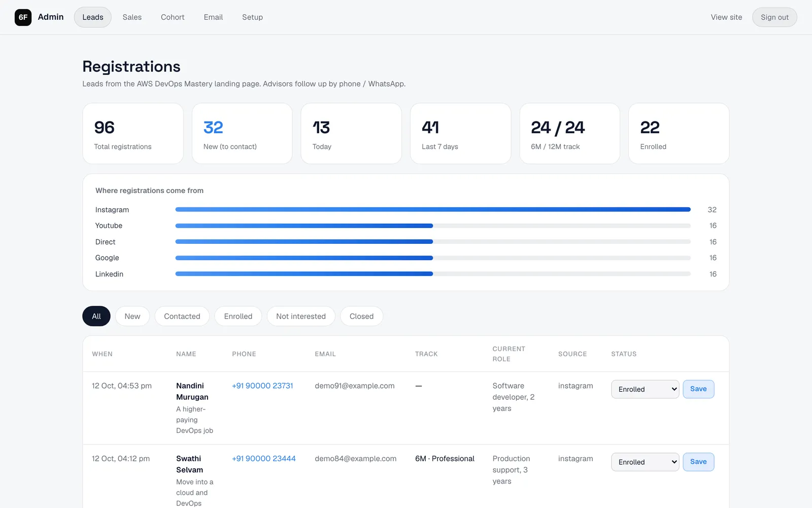Open the Setup tab
Screen dimensions: 812x508
[x=252, y=17]
